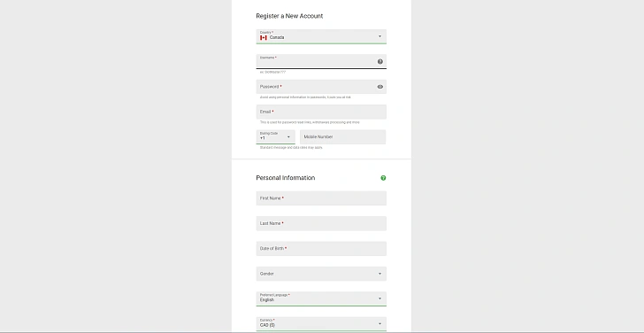Focus the Mobile Number field
644x333 pixels.
pyautogui.click(x=342, y=137)
